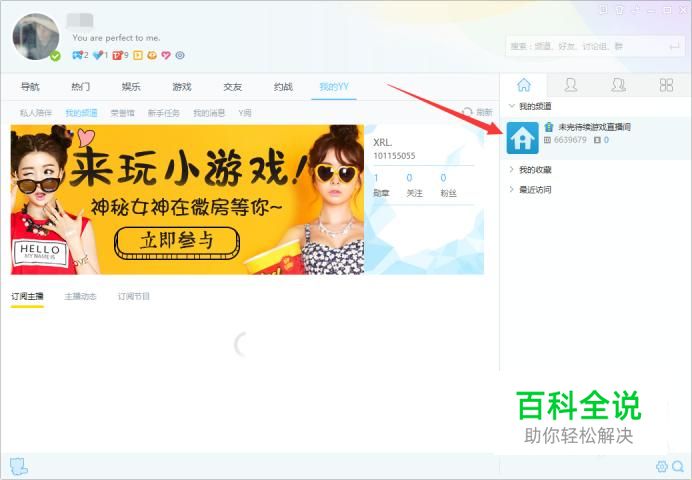View the 粉丝 count
Viewport: 692px width, 480px height.
tap(448, 185)
